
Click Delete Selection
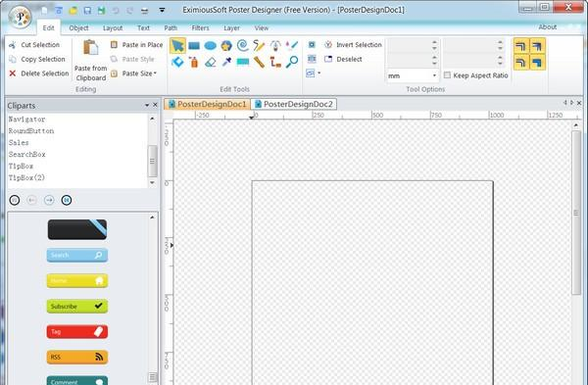[x=39, y=73]
